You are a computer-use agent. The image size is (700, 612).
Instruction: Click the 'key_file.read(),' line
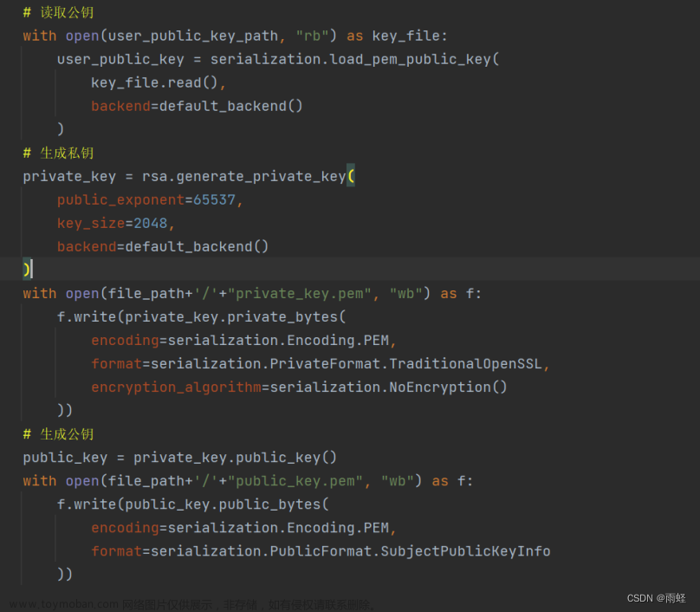159,82
